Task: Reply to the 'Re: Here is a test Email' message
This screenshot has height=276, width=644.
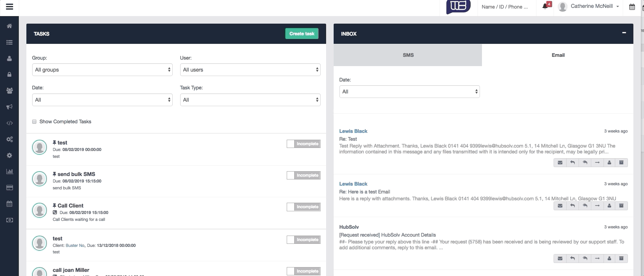Action: [572, 206]
